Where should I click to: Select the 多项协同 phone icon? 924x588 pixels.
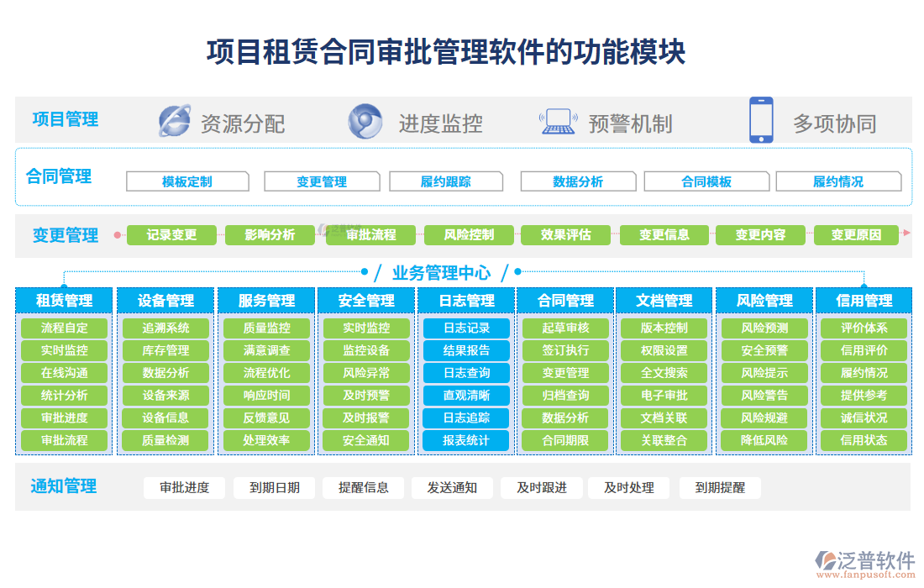pyautogui.click(x=760, y=119)
